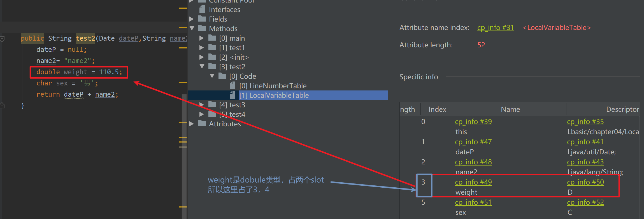
Task: Collapse the [3] test2 node arrow
Action: tap(202, 66)
